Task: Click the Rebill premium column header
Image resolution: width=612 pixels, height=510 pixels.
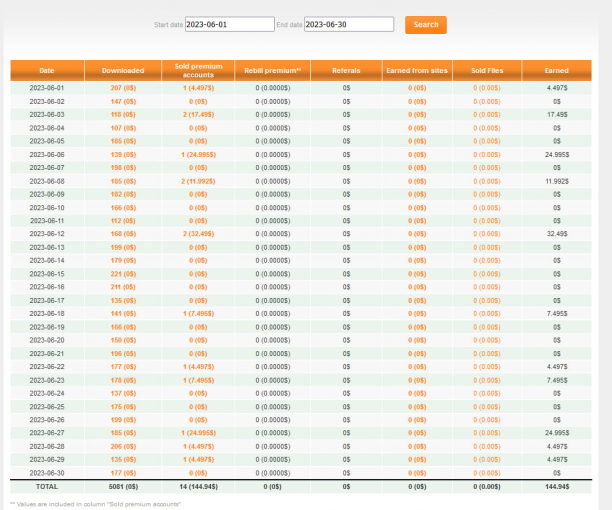Action: pyautogui.click(x=272, y=71)
